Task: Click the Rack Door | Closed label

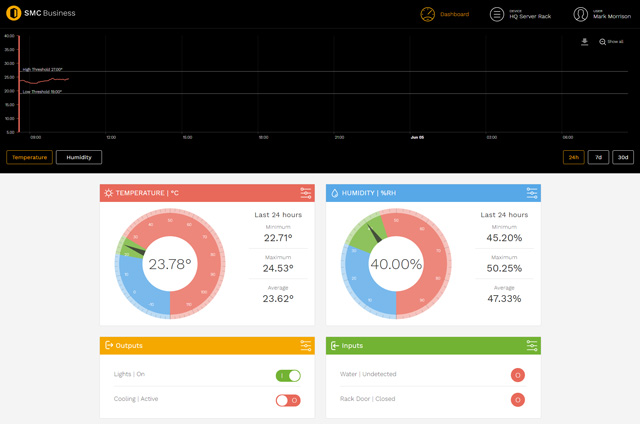Action: tap(367, 399)
